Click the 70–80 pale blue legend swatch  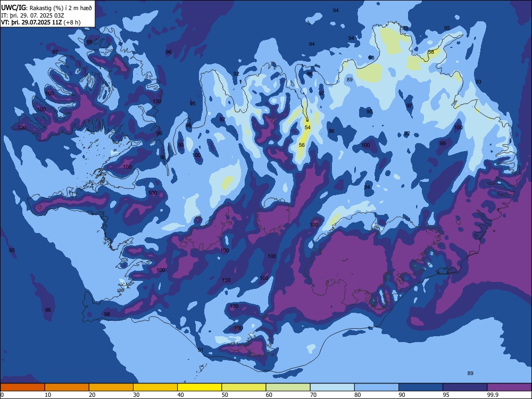click(x=332, y=387)
